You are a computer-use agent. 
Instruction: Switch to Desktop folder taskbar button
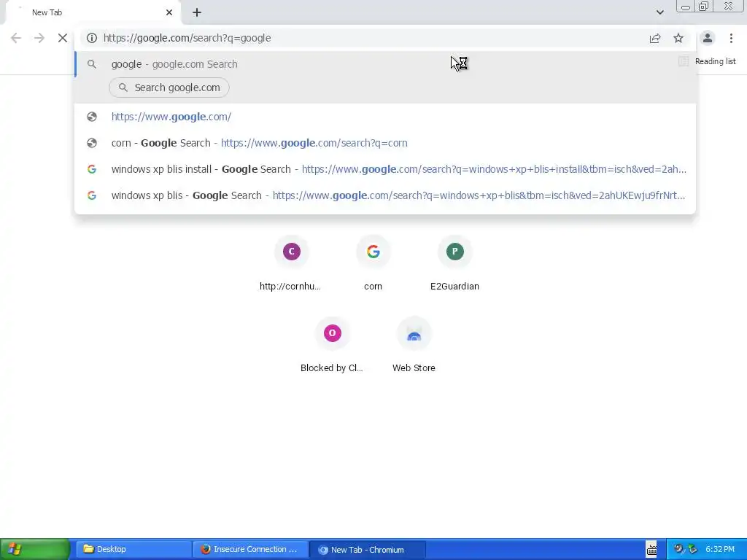pyautogui.click(x=134, y=550)
